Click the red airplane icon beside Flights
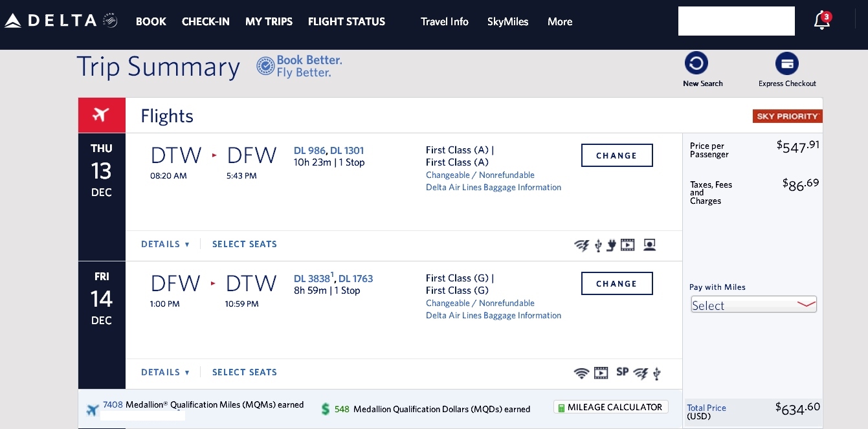 [102, 115]
